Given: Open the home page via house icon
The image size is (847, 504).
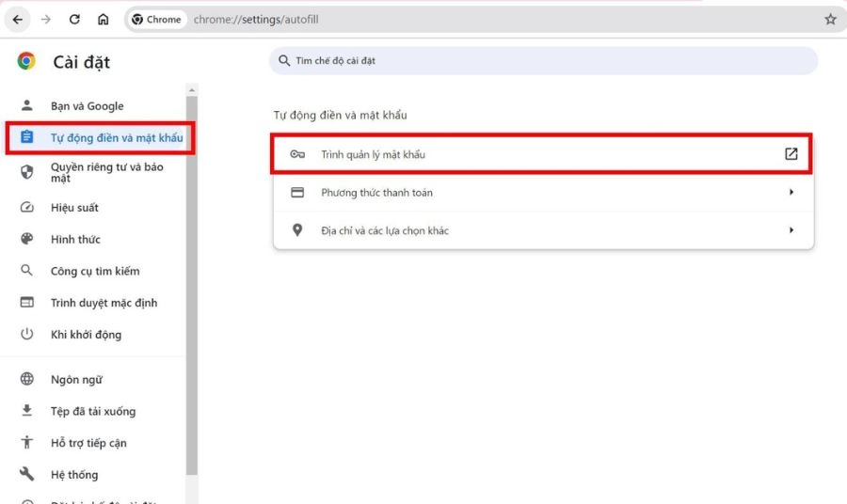Looking at the screenshot, I should coord(103,20).
